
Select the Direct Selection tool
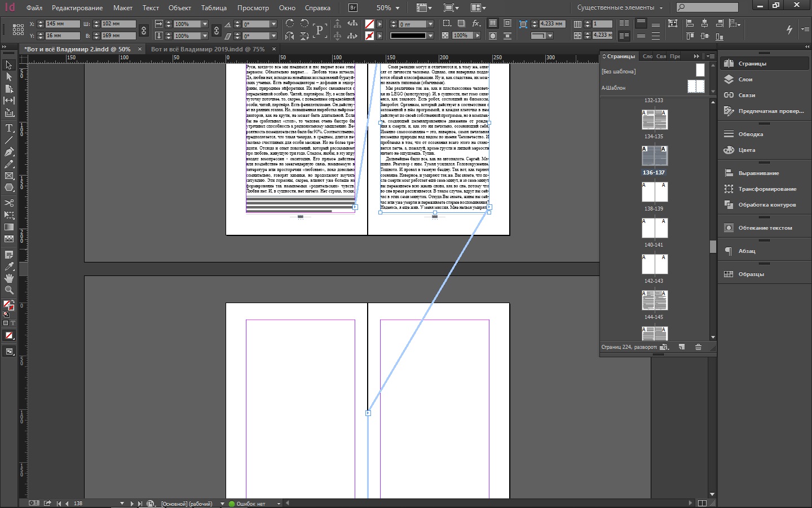(x=9, y=77)
